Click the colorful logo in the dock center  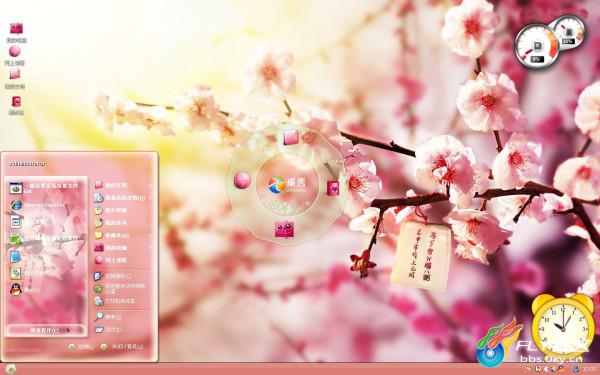276,184
